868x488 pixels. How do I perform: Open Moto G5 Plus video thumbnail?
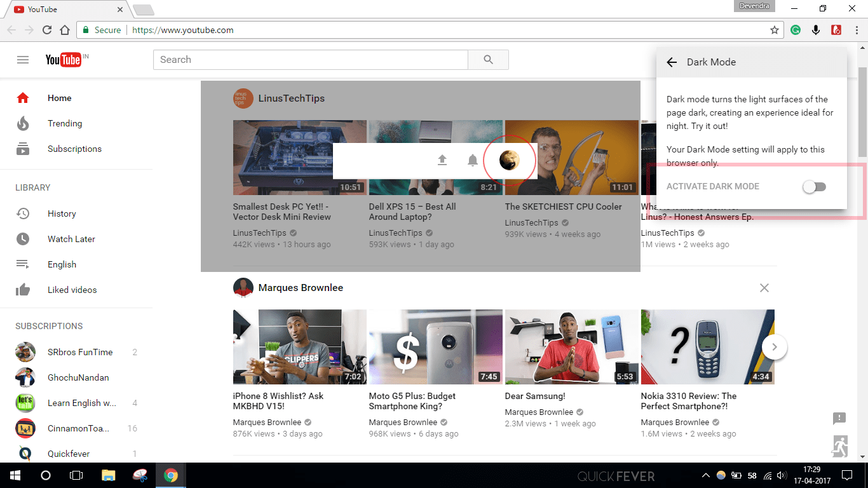436,347
